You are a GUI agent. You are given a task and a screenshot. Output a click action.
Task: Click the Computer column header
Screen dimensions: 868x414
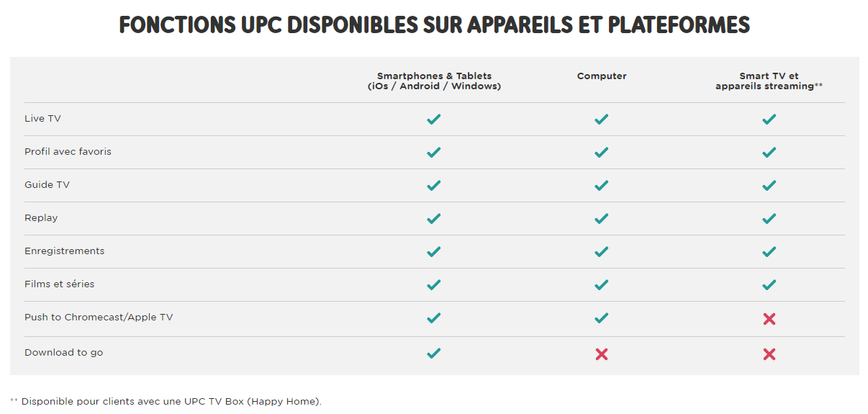point(602,76)
